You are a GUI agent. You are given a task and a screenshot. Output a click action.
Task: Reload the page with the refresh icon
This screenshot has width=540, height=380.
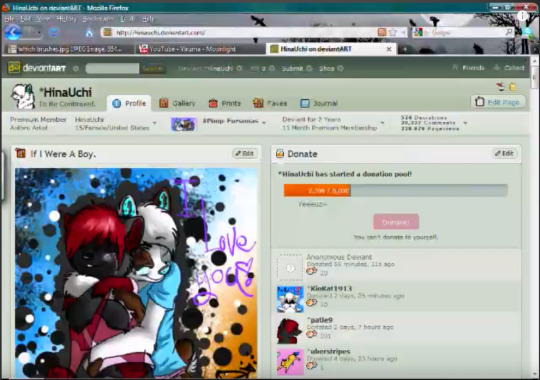tap(53, 32)
